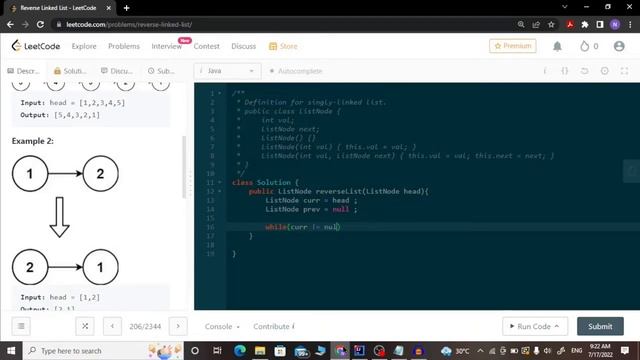Open the problem list hamburger icon
This screenshot has height=360, width=640.
[21, 326]
